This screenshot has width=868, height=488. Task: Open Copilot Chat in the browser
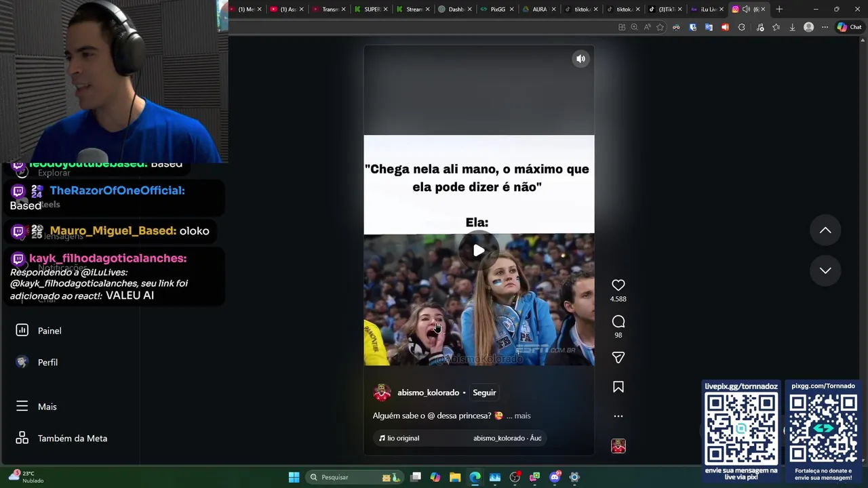click(x=849, y=27)
